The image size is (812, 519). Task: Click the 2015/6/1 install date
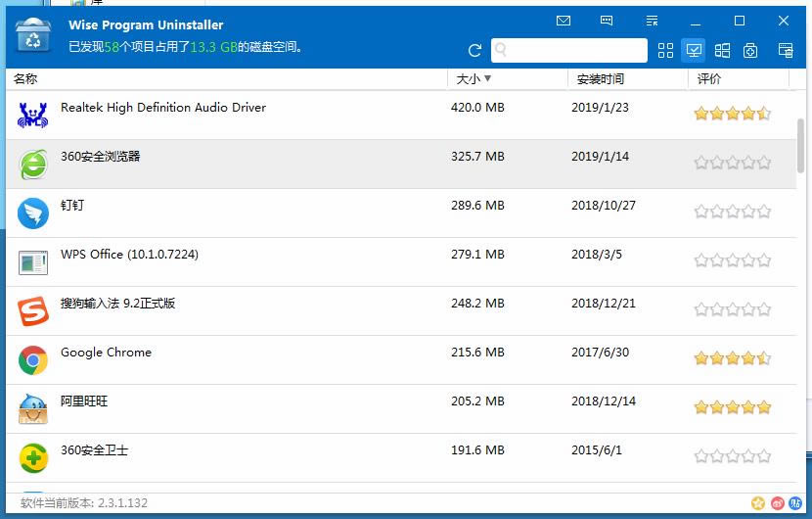(597, 450)
